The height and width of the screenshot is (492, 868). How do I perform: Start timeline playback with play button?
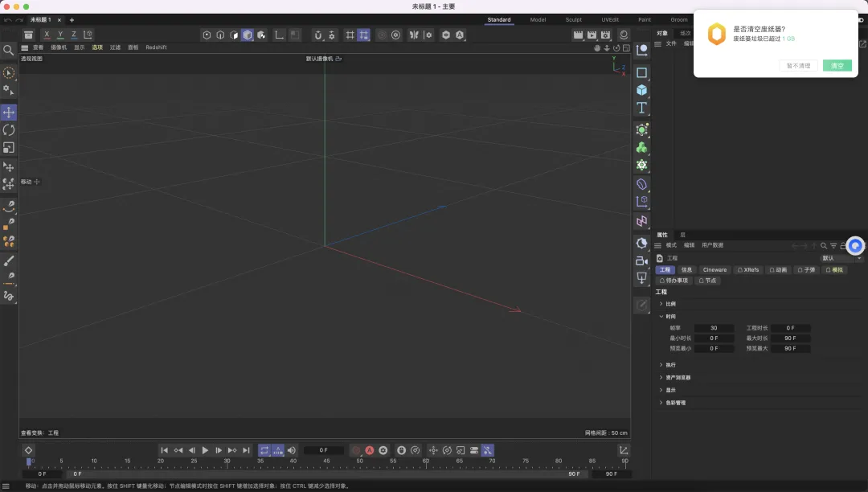(205, 450)
